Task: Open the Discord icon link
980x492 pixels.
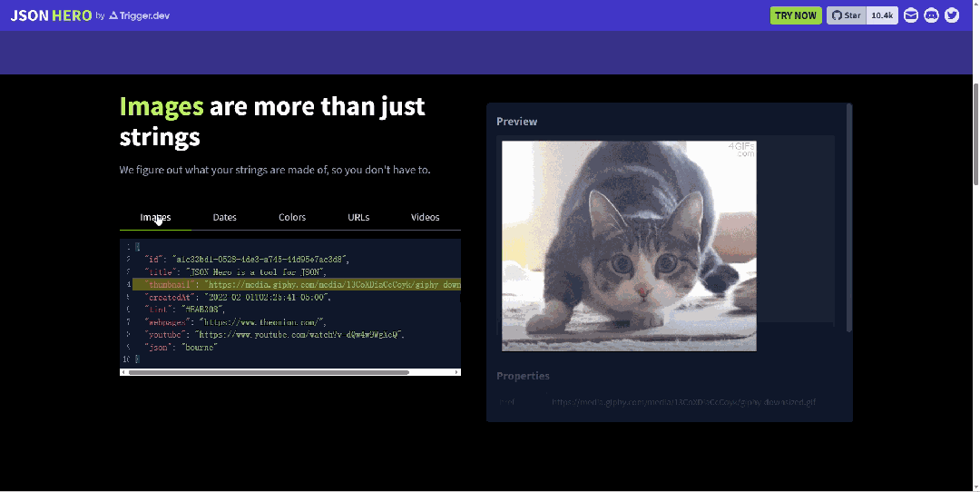Action: [x=931, y=15]
